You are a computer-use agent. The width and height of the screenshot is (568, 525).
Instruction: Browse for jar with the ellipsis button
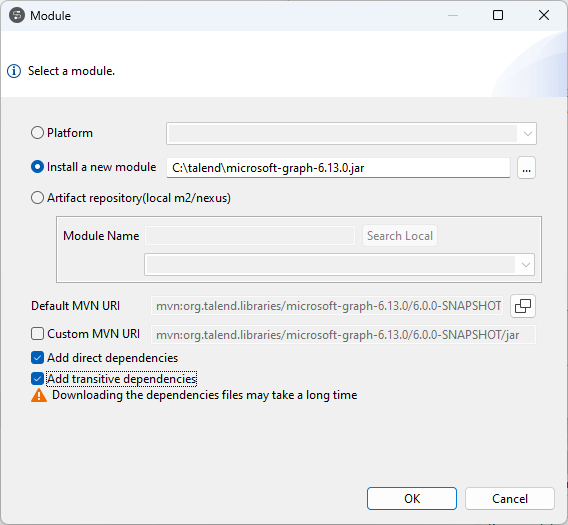point(526,168)
